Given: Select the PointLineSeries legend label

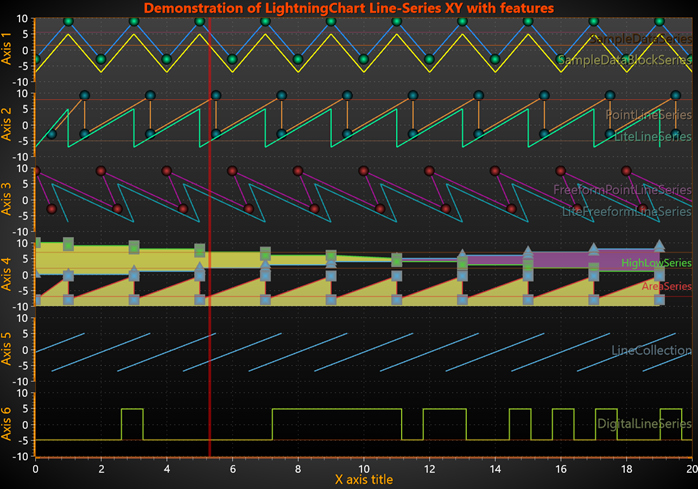Looking at the screenshot, I should [649, 114].
